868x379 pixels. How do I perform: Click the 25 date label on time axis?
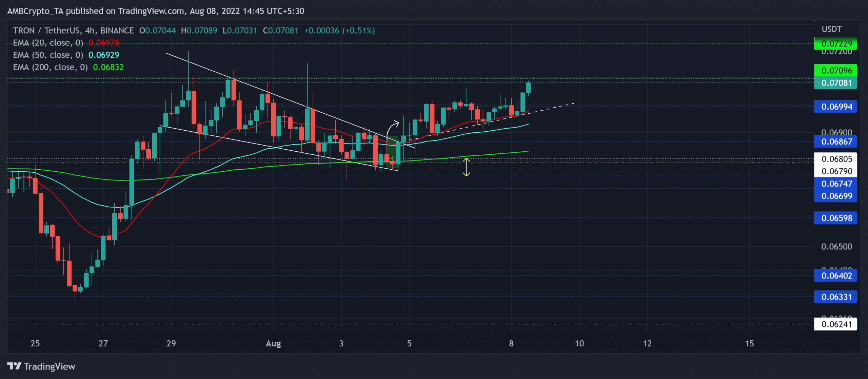click(35, 343)
